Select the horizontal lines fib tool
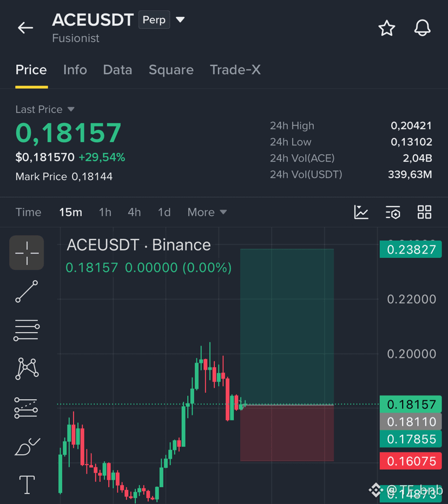 (x=27, y=330)
